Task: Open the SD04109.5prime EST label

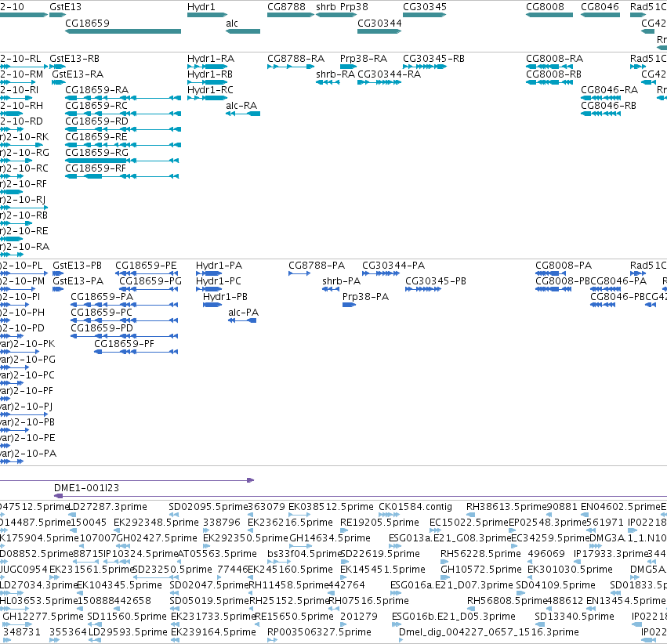Action: click(555, 585)
